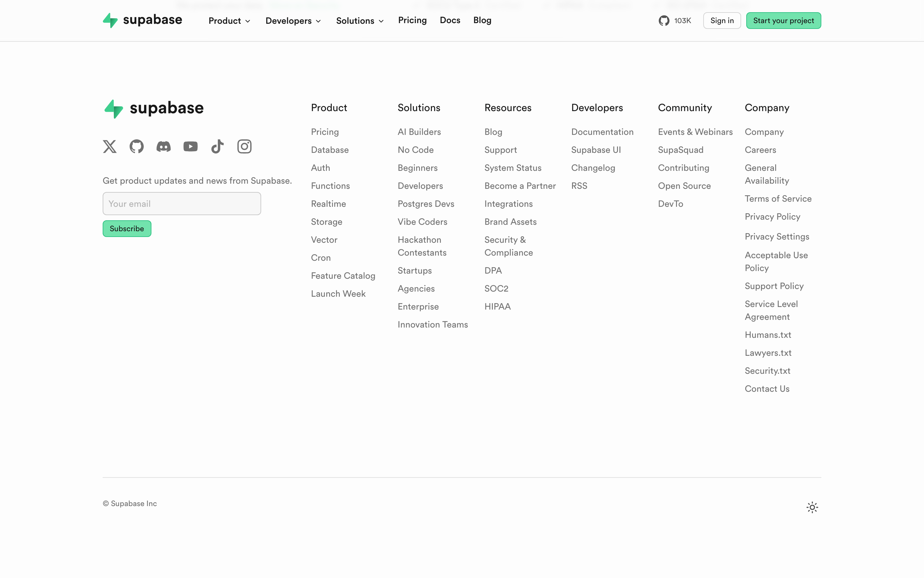This screenshot has height=578, width=924.
Task: Open Pricing in the top navigation
Action: 412,20
